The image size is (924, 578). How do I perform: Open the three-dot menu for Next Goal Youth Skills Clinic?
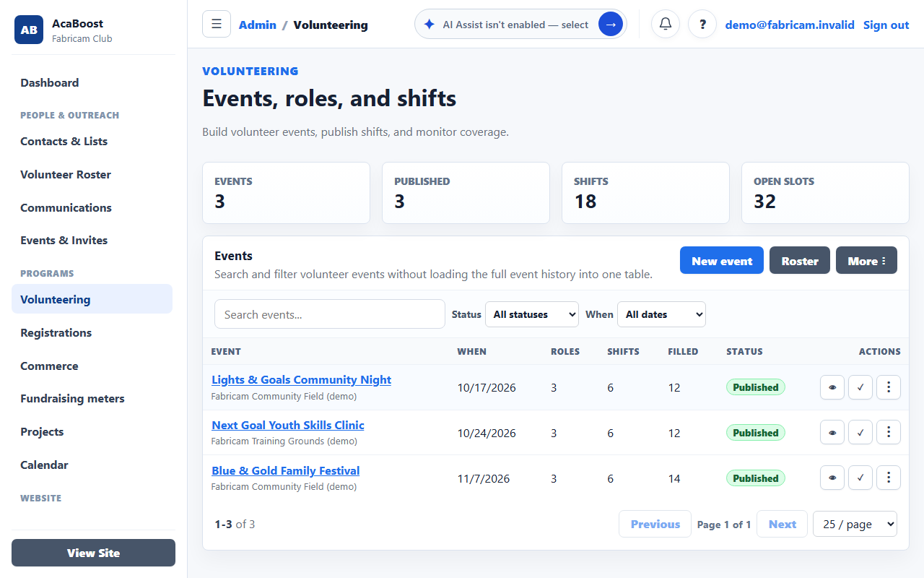(889, 433)
